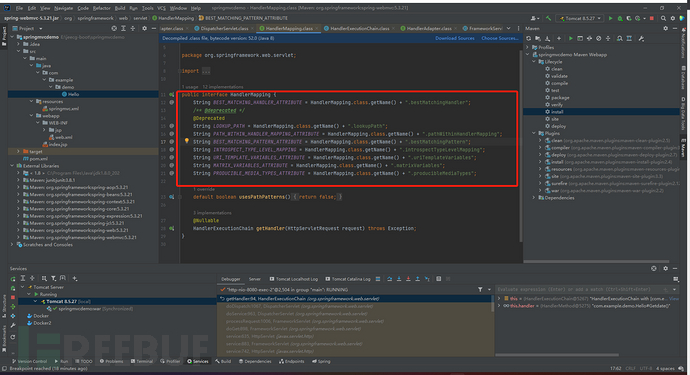Click the Step Over debugger icon
The width and height of the screenshot is (690, 375).
pos(389,279)
